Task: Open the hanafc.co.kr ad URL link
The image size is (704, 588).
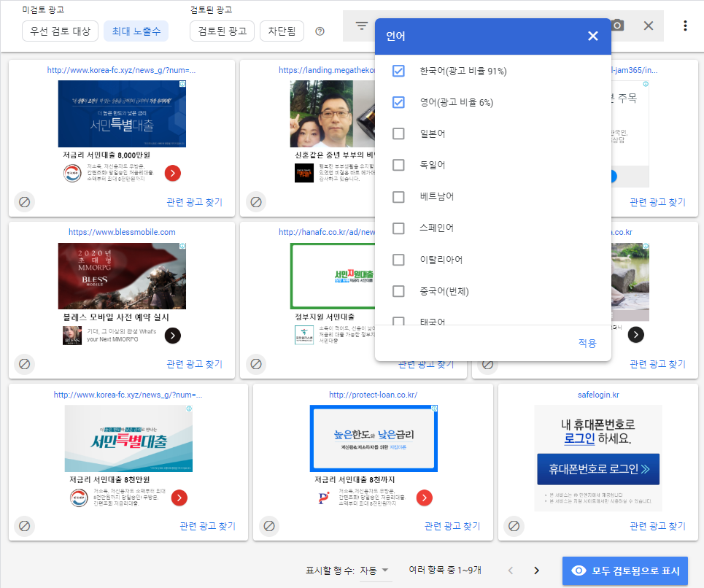Action: (326, 232)
